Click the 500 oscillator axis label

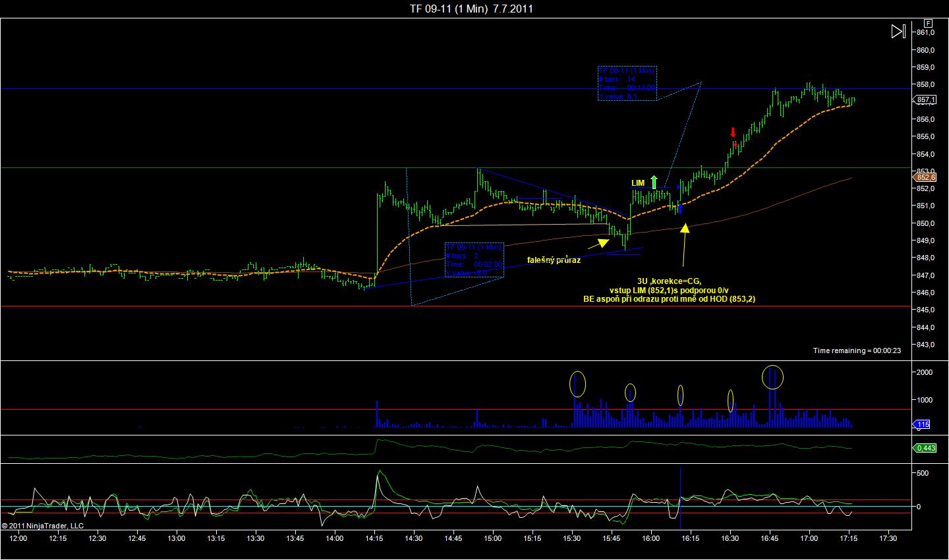coord(923,473)
